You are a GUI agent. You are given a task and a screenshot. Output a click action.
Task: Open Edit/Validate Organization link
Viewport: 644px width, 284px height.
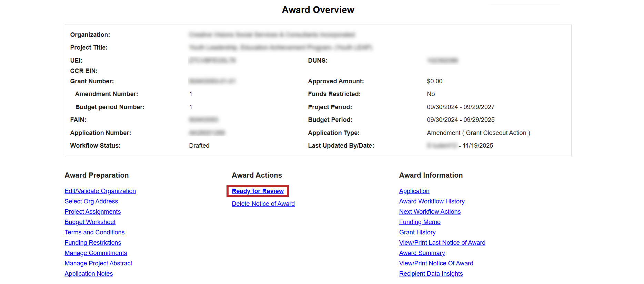[100, 191]
